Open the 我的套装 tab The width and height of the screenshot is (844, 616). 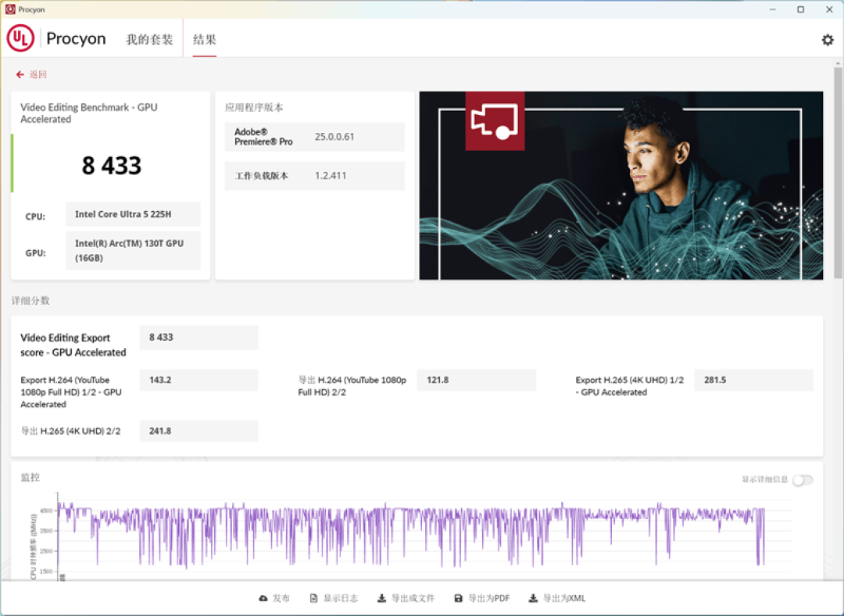149,39
